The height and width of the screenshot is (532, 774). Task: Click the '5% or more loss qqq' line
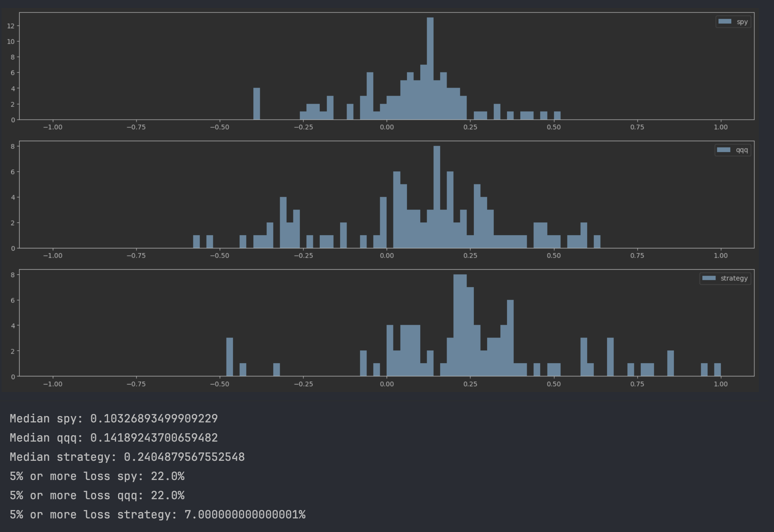tap(97, 495)
